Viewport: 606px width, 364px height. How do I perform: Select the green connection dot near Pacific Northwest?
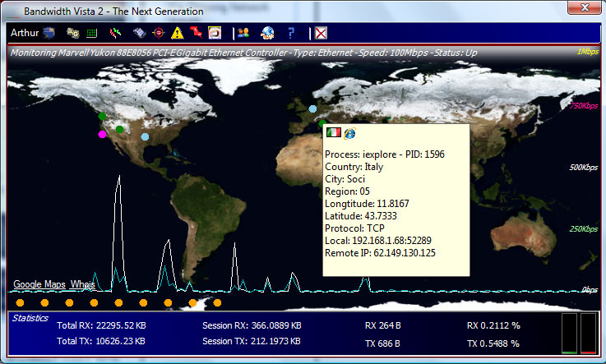[102, 116]
